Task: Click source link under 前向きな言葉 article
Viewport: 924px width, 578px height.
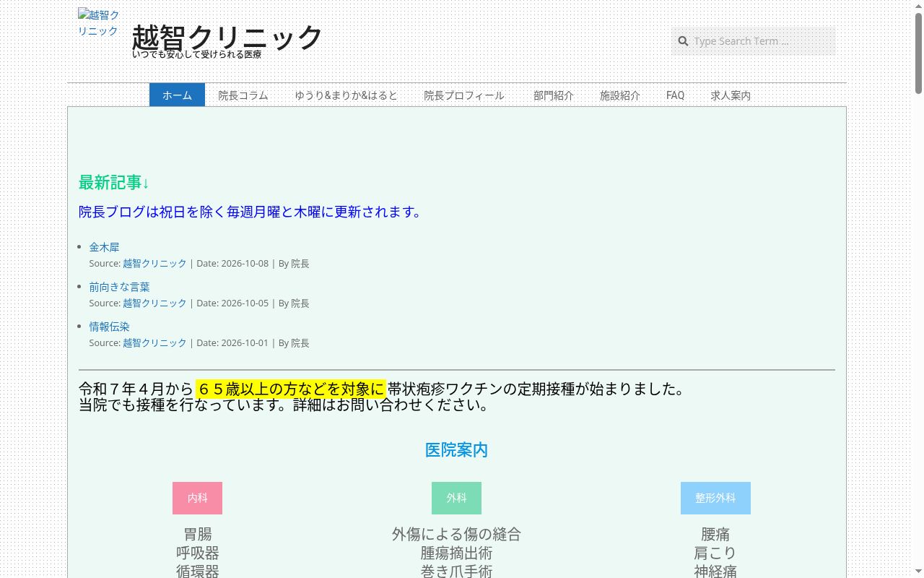Action: click(154, 303)
